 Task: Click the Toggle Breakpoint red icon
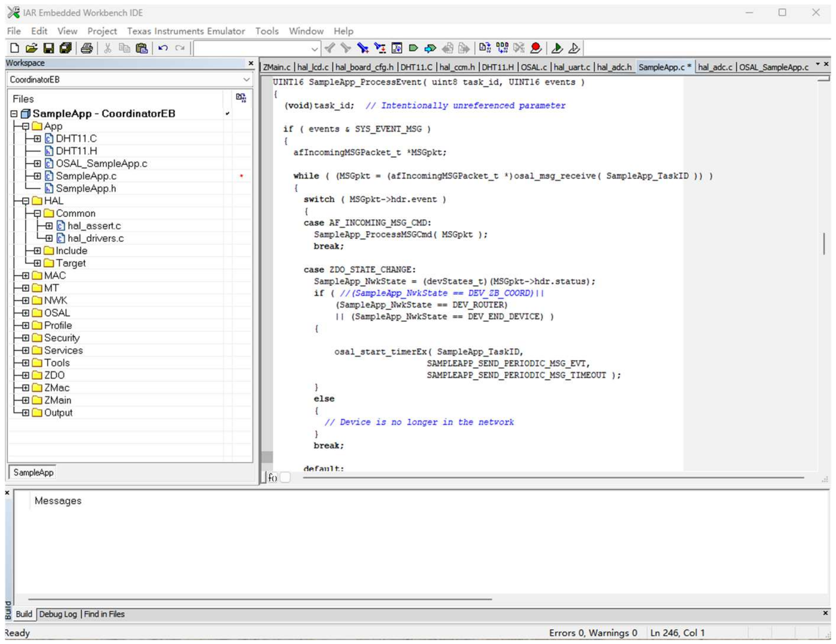536,48
